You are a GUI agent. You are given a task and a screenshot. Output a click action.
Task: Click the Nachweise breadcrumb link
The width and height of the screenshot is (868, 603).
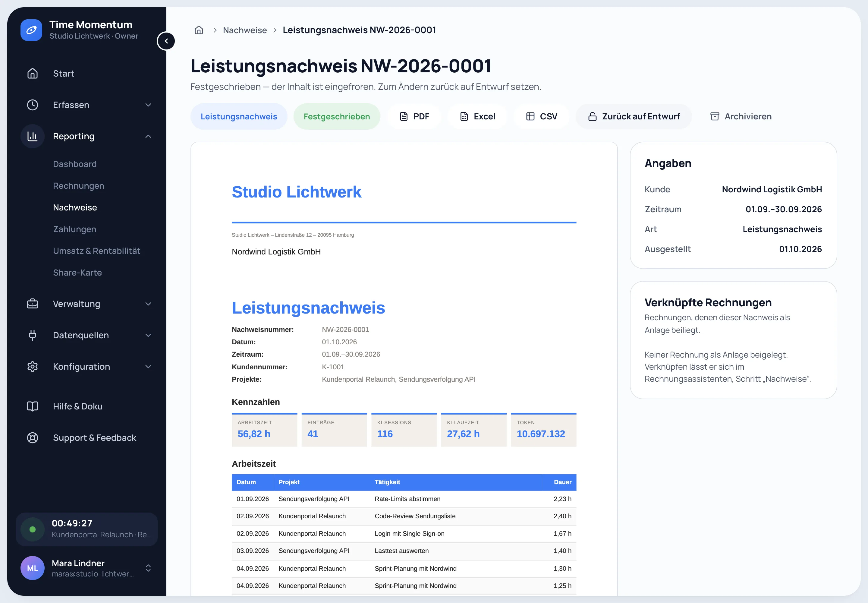pos(245,30)
